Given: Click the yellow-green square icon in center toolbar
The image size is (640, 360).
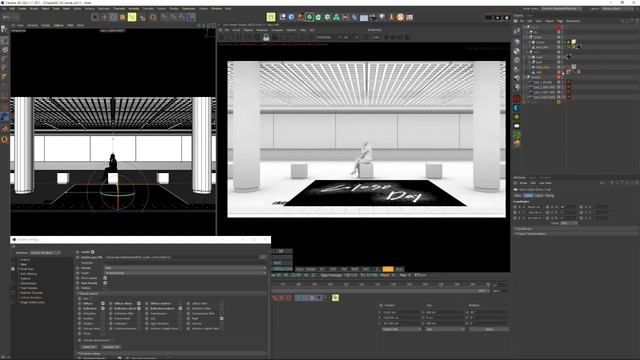Looking at the screenshot, I should tap(271, 17).
